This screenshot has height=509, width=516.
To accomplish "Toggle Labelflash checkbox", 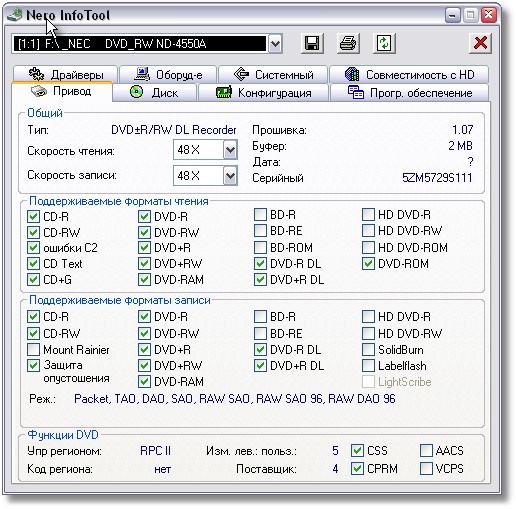I will click(368, 366).
